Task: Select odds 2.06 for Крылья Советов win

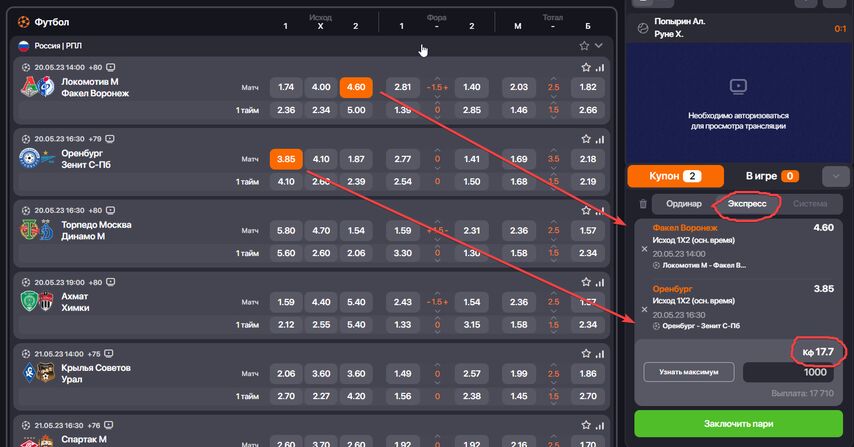Action: (x=286, y=373)
